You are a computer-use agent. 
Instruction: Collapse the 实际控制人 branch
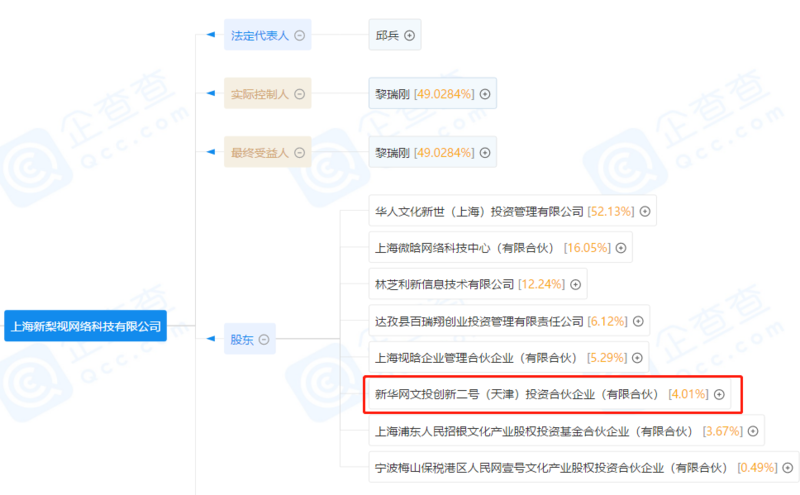pyautogui.click(x=299, y=94)
